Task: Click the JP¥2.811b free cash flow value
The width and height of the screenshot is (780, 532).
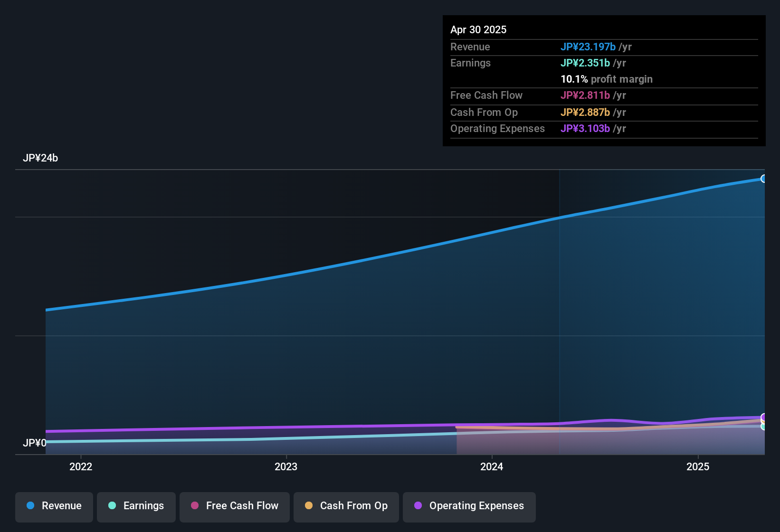Action: point(585,95)
